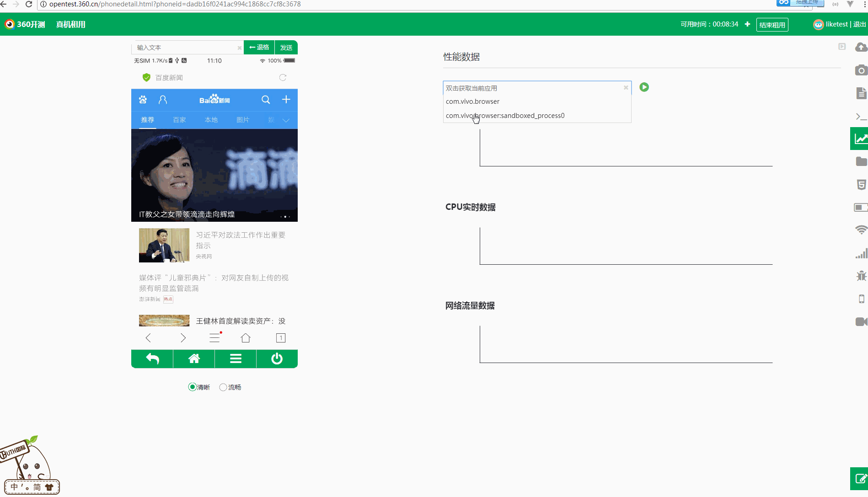Open the cloud upload icon in sidebar

point(861,47)
